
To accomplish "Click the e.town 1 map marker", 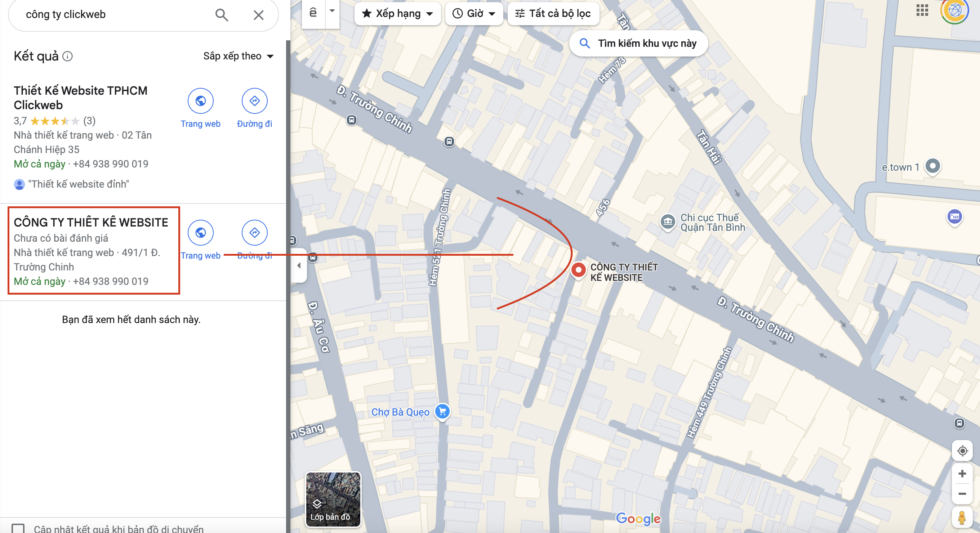I will coord(932,166).
